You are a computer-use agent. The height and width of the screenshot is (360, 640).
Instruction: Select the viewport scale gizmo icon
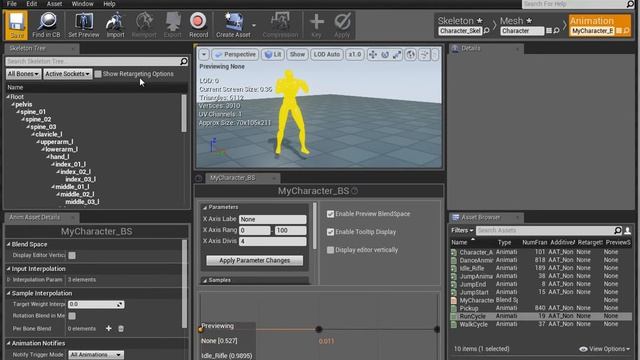coord(397,54)
